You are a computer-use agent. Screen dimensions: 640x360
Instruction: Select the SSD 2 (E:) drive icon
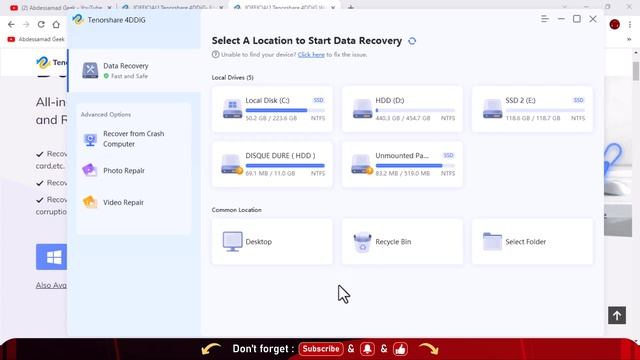tap(492, 109)
